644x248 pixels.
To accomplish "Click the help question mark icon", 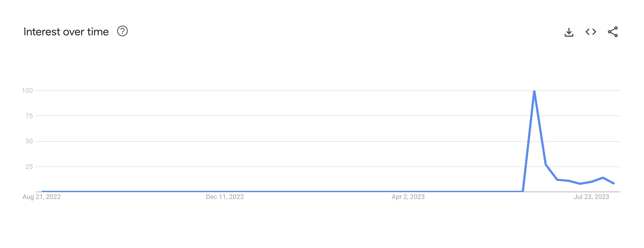I will pyautogui.click(x=122, y=31).
